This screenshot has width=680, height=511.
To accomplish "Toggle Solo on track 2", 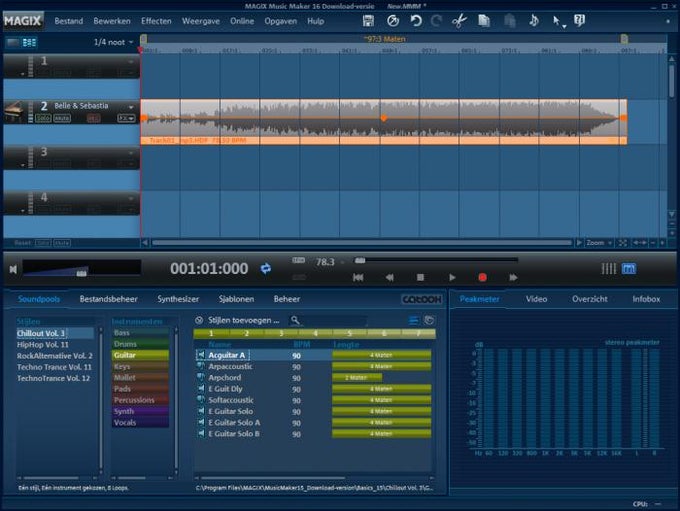I will [x=43, y=118].
